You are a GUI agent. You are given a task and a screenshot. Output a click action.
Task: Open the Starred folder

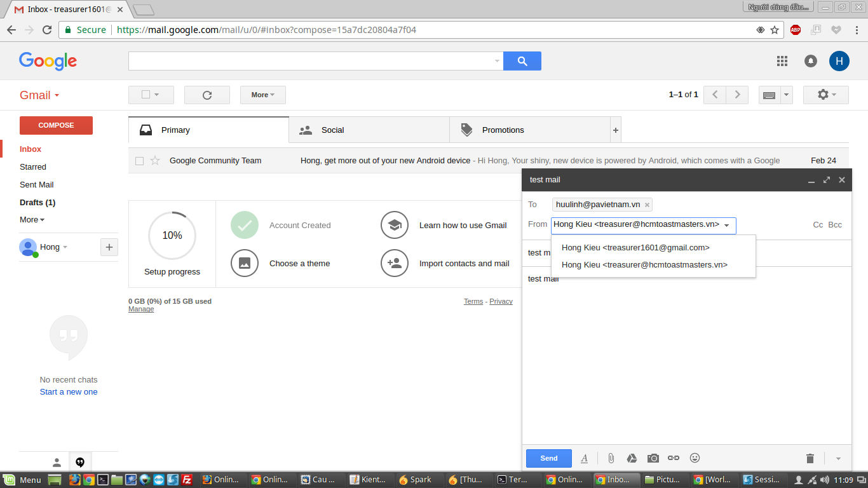tap(33, 167)
